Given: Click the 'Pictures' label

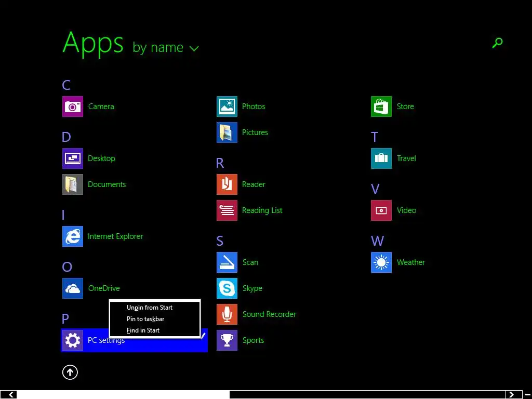Looking at the screenshot, I should pos(255,132).
